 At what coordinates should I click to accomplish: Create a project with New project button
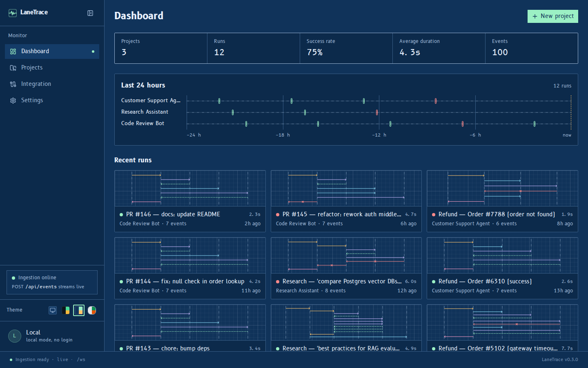(553, 16)
